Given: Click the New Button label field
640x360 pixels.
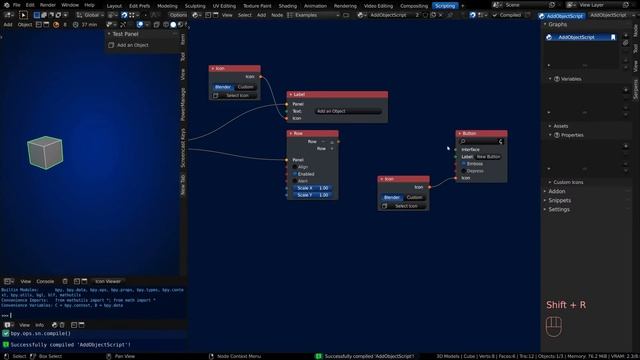Looking at the screenshot, I should [489, 157].
